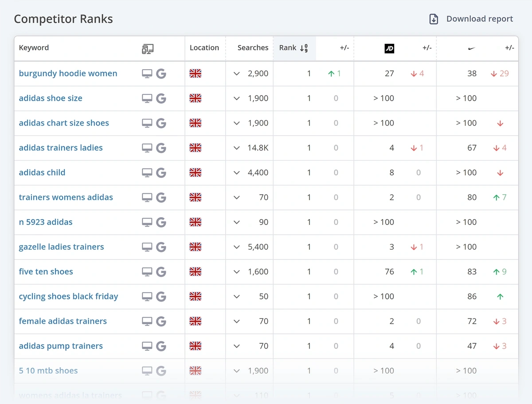
Task: Open the Download report link
Action: (x=479, y=19)
